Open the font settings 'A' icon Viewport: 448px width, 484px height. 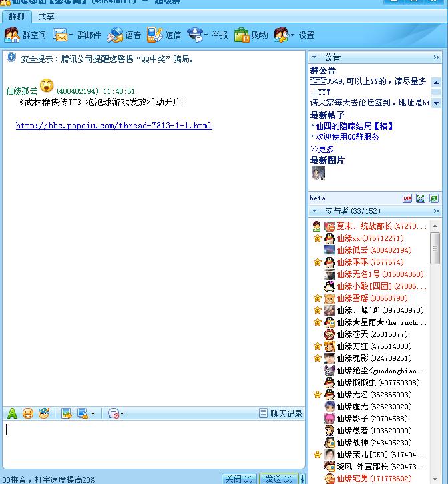click(12, 413)
